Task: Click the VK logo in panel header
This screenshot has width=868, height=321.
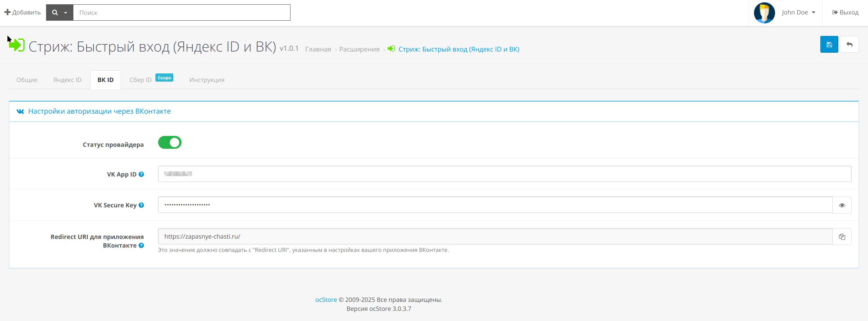Action: tap(20, 111)
